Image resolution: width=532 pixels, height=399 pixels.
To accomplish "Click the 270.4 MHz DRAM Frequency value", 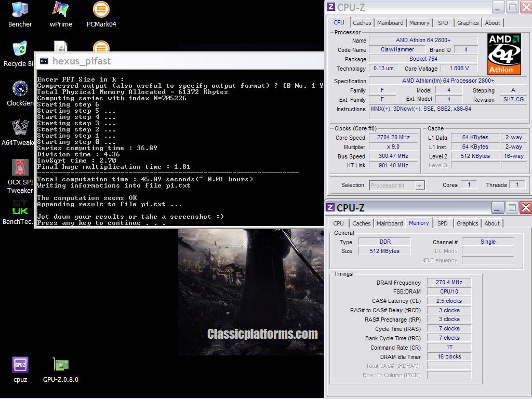I will pos(449,282).
